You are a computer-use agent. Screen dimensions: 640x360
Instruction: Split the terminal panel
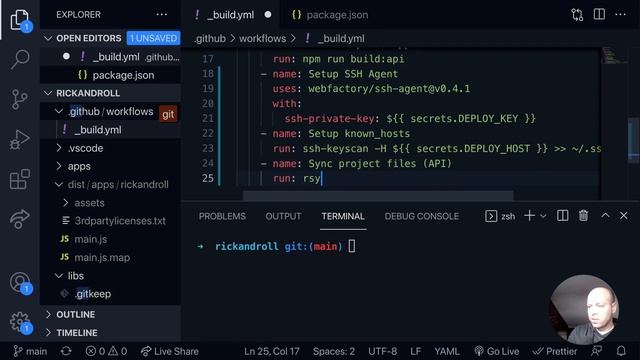[562, 216]
